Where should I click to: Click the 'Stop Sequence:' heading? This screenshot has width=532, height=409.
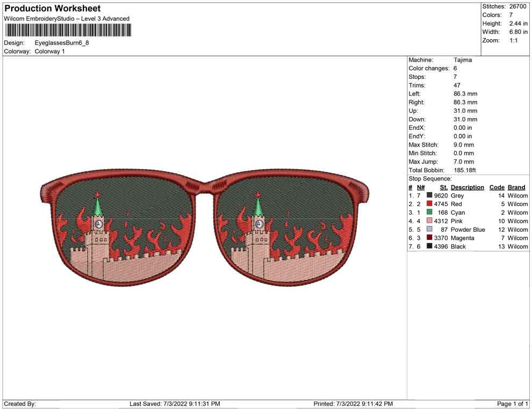point(430,179)
